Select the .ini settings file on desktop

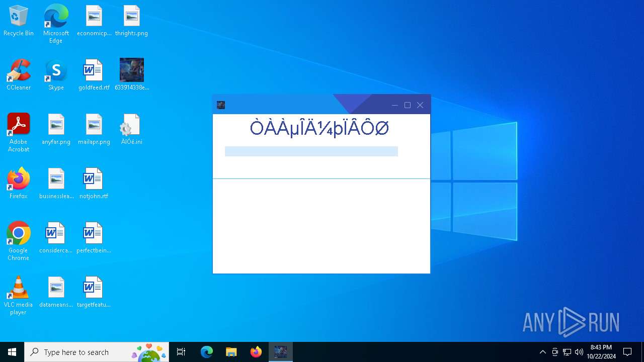coord(131,129)
